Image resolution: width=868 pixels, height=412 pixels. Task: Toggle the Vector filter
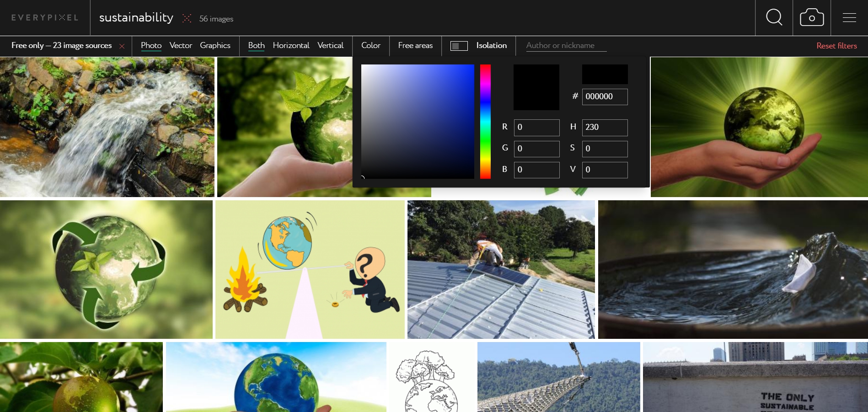click(x=181, y=46)
